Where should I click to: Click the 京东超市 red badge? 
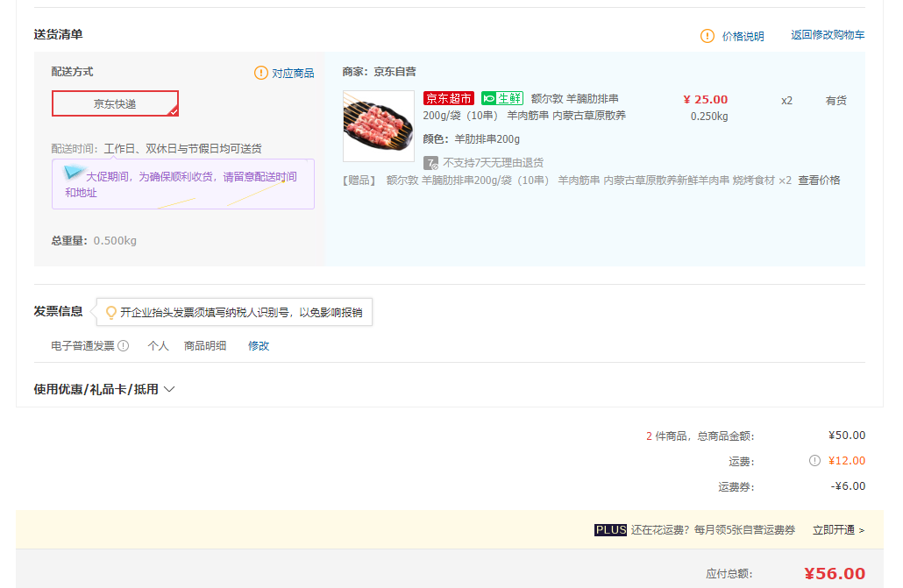coord(449,98)
